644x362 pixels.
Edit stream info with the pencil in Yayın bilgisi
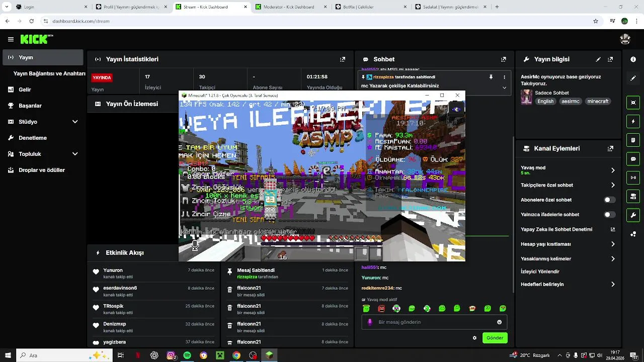(x=598, y=59)
